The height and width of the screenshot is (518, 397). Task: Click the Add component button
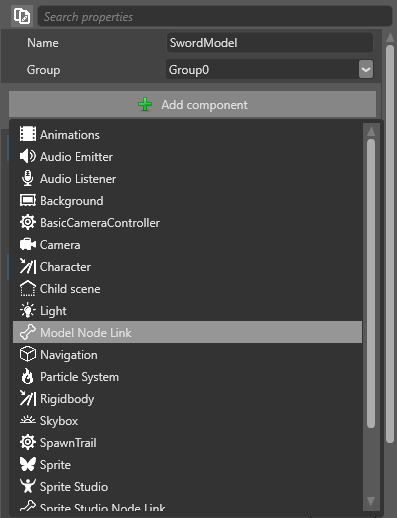(192, 105)
